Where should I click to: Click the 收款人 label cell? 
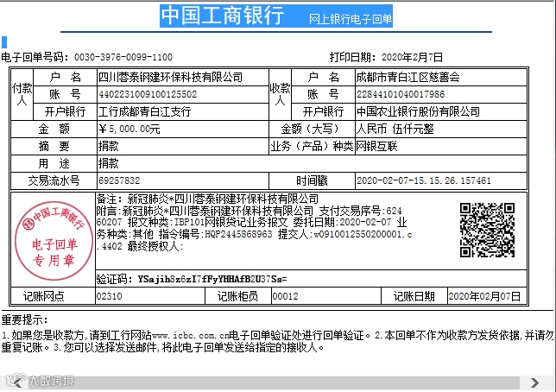[280, 94]
